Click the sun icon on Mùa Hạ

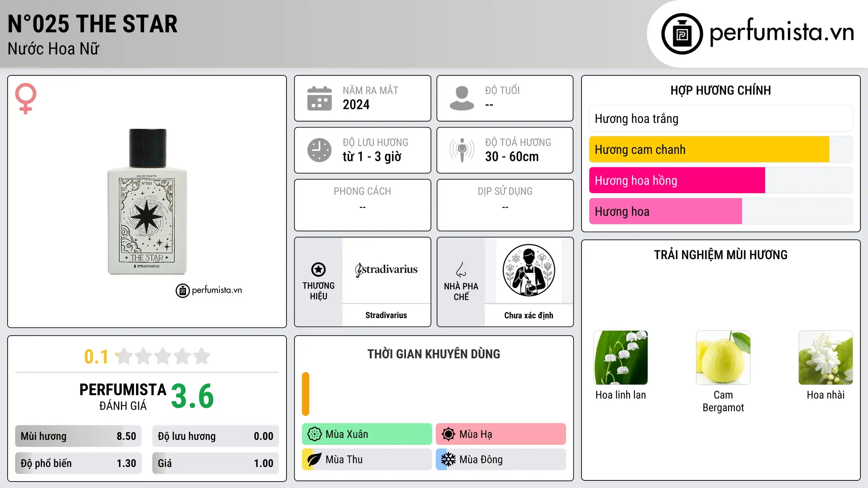448,434
